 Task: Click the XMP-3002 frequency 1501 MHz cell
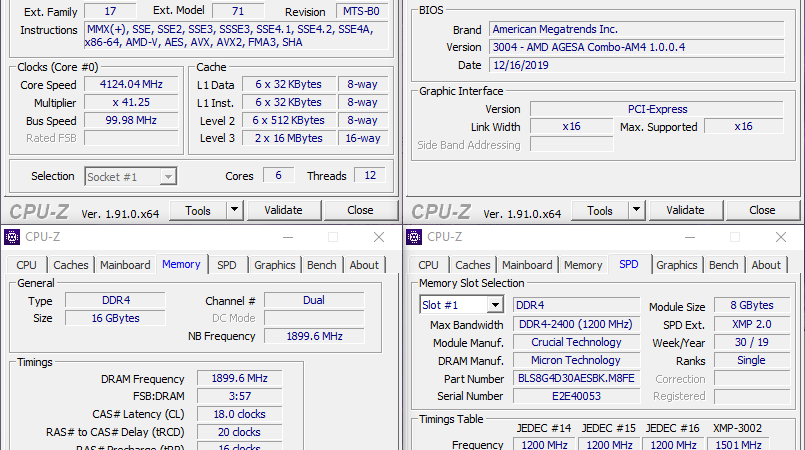pyautogui.click(x=738, y=444)
